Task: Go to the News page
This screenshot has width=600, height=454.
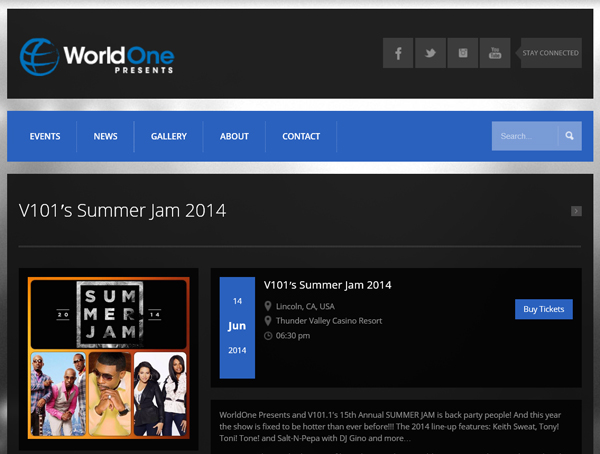Action: (106, 137)
